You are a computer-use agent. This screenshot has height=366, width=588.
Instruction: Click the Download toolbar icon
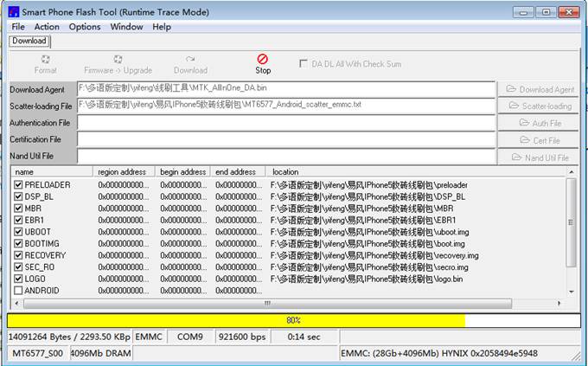(190, 60)
